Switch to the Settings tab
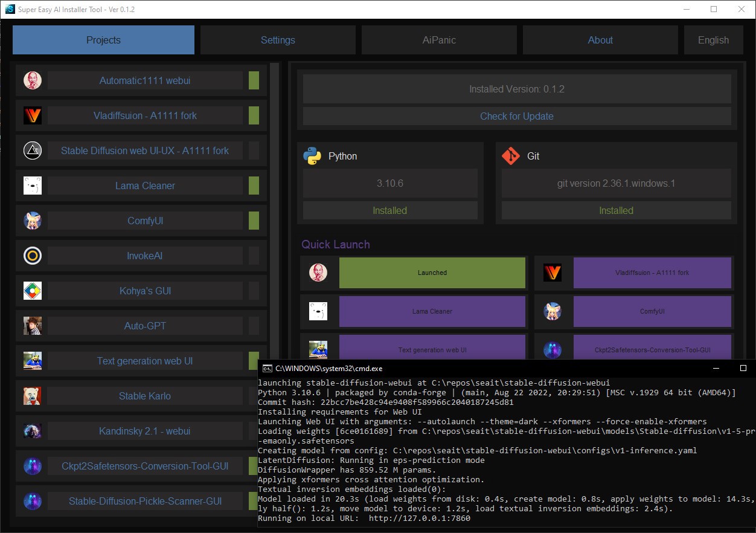Viewport: 756px width, 533px height. tap(278, 40)
